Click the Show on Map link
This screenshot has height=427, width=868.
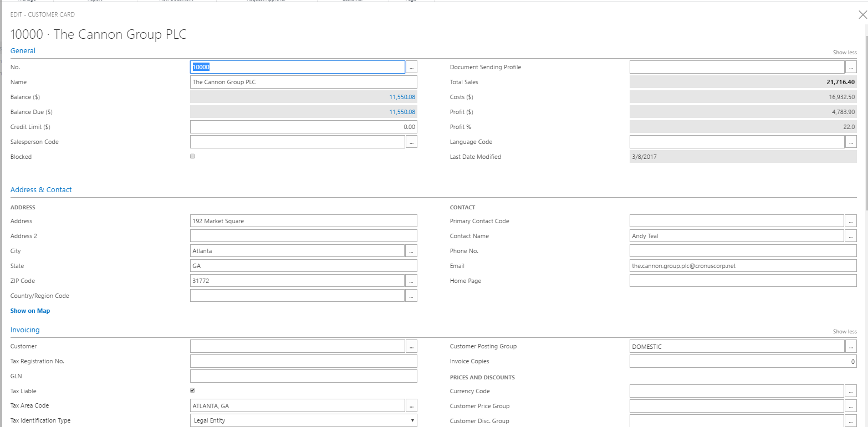click(30, 311)
